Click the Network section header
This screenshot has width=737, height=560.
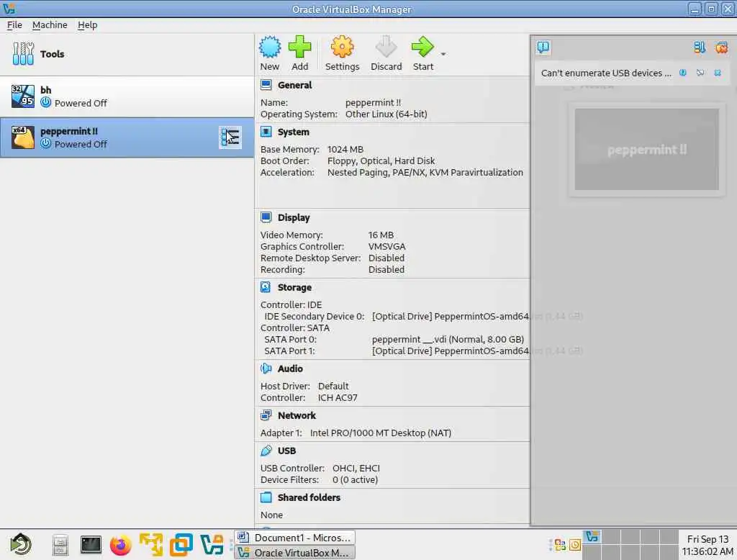pos(297,415)
